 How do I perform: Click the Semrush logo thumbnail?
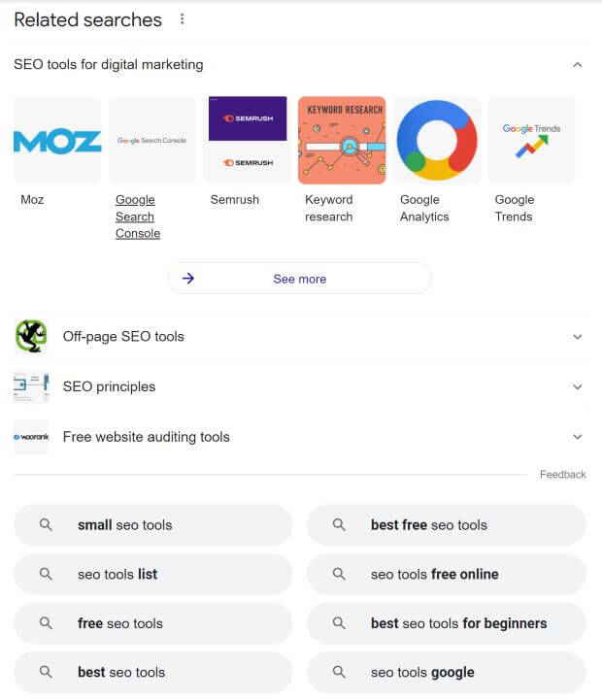pos(248,140)
